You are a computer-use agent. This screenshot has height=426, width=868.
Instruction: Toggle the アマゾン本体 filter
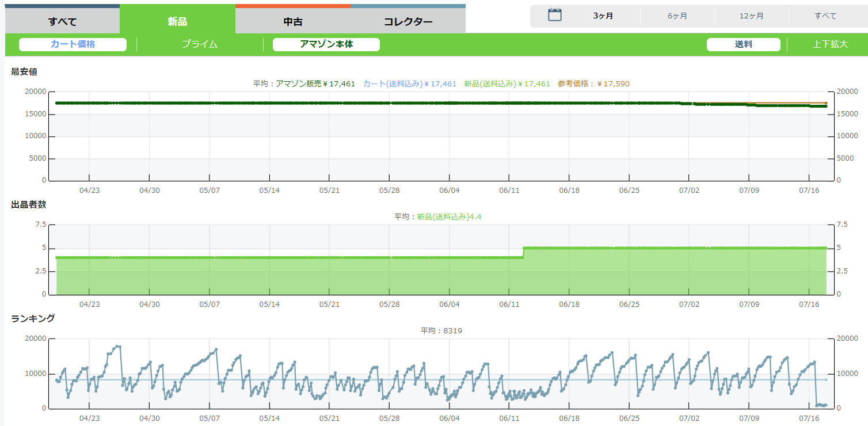326,44
